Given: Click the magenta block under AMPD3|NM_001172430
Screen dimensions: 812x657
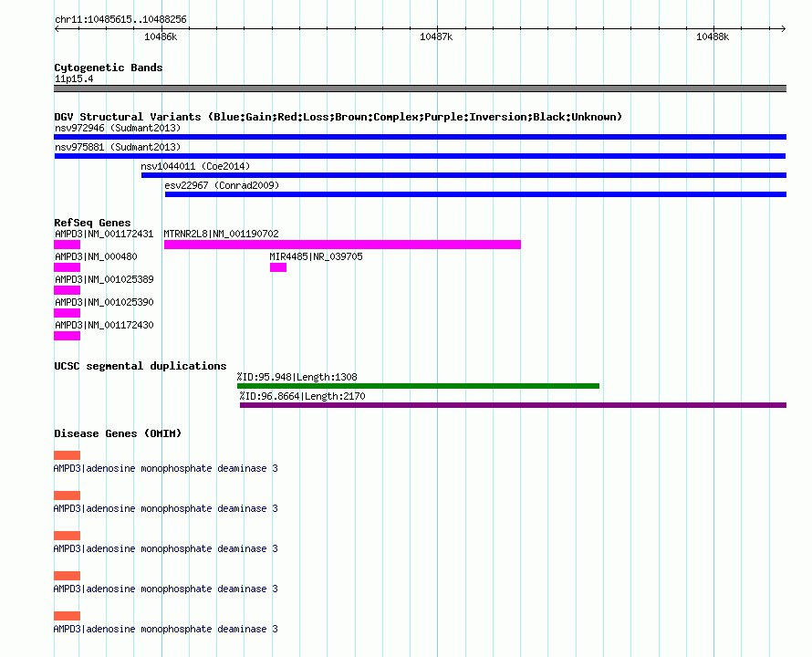Looking at the screenshot, I should click(67, 336).
